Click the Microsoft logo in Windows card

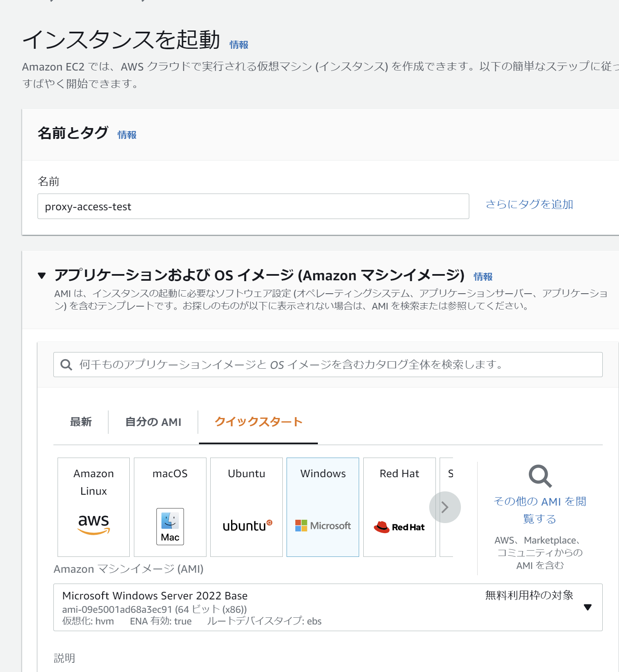click(x=323, y=526)
